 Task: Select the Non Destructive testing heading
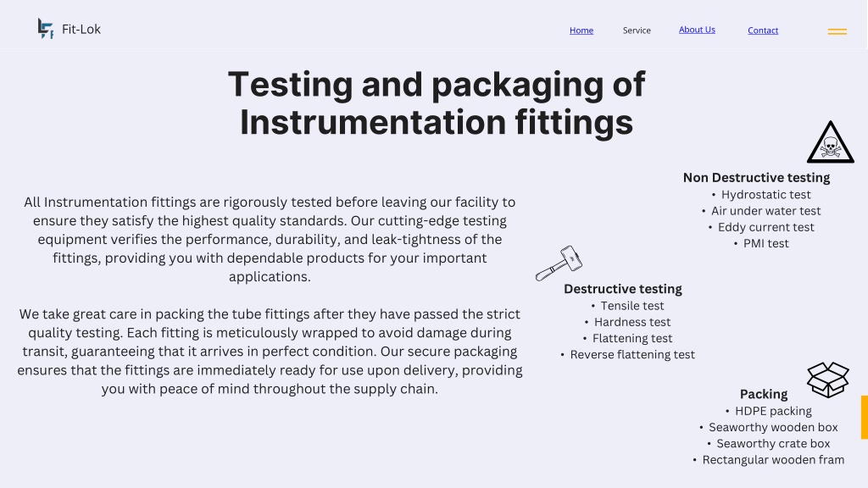[756, 178]
